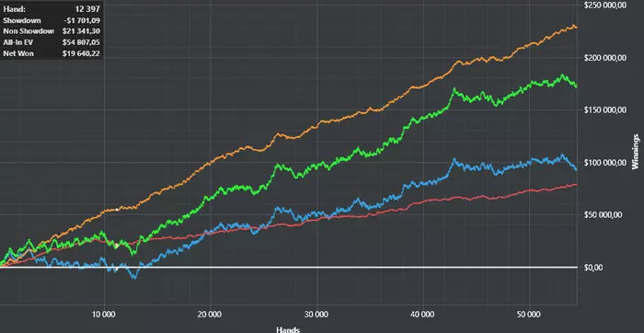Click the '40 000' hands axis tick
The height and width of the screenshot is (333, 644).
point(422,314)
